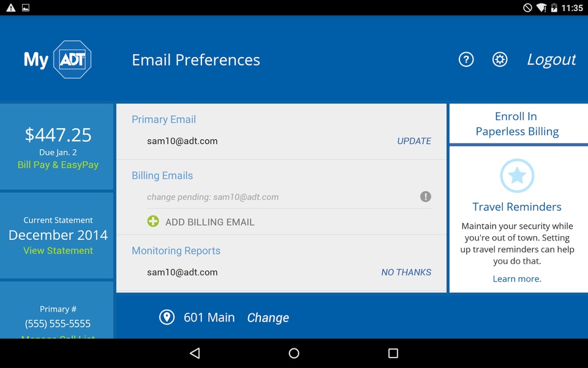Image resolution: width=588 pixels, height=368 pixels.
Task: Learn more about Travel Reminders
Action: tap(517, 278)
